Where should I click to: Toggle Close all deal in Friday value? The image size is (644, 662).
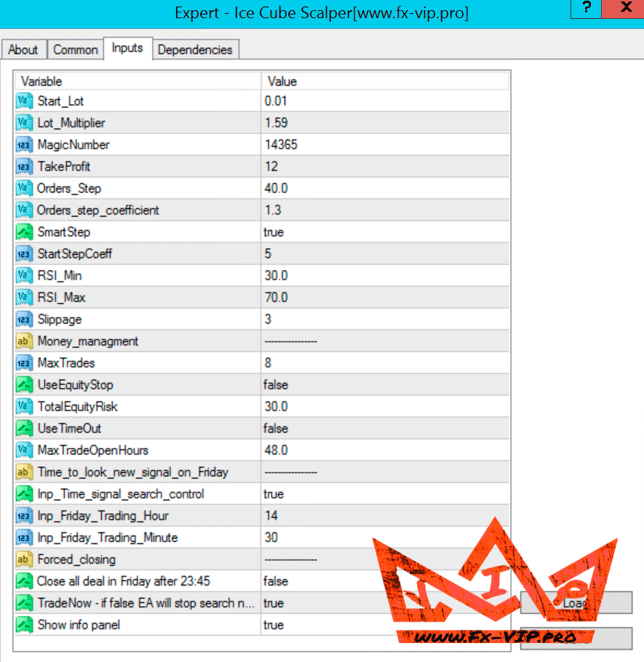coord(276,581)
